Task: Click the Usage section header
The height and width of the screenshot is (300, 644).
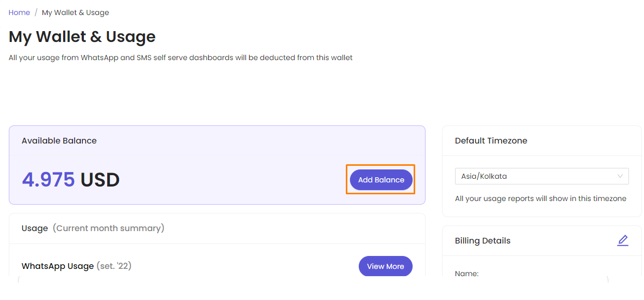Action: click(217, 228)
